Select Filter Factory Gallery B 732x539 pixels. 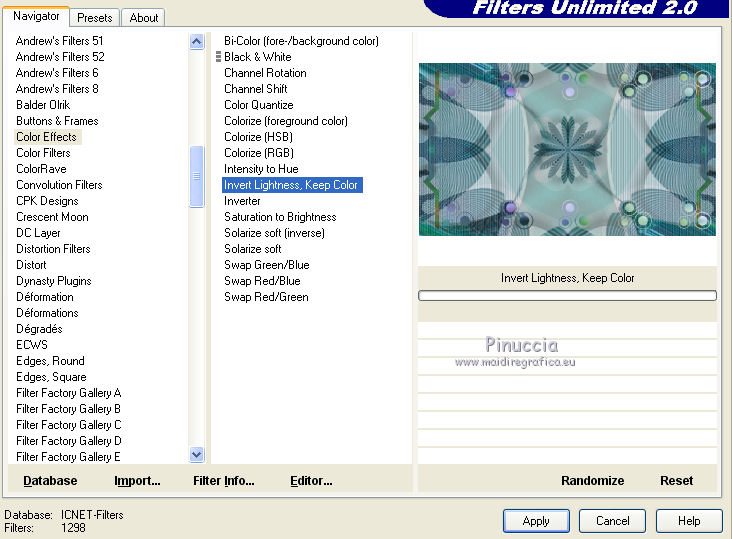(x=69, y=409)
